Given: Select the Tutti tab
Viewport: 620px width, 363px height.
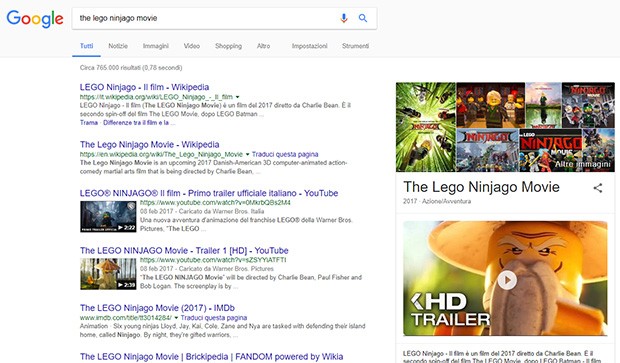Looking at the screenshot, I should click(x=87, y=46).
